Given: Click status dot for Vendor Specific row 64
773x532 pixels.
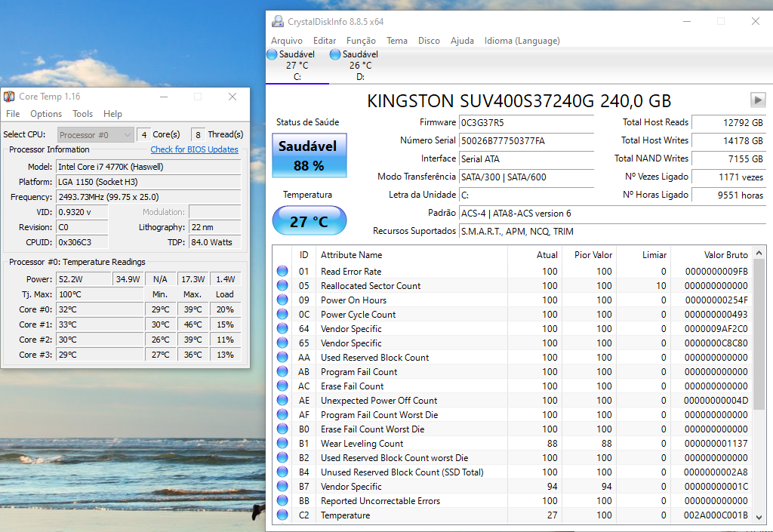Looking at the screenshot, I should tap(282, 328).
